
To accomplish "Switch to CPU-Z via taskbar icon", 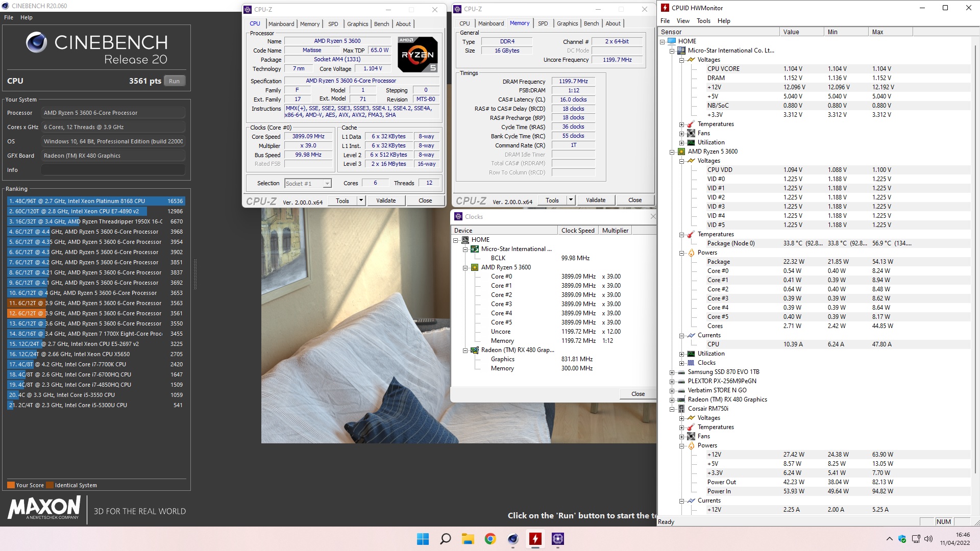I will [x=557, y=539].
